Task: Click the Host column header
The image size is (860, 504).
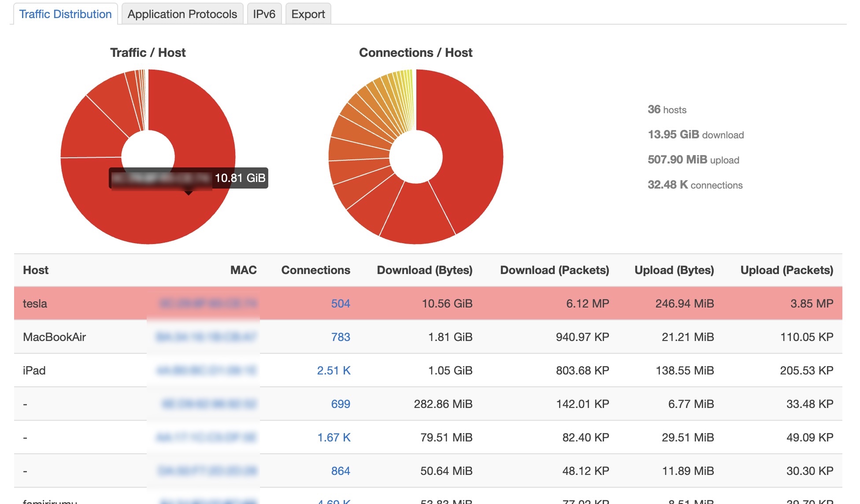Action: (x=36, y=270)
